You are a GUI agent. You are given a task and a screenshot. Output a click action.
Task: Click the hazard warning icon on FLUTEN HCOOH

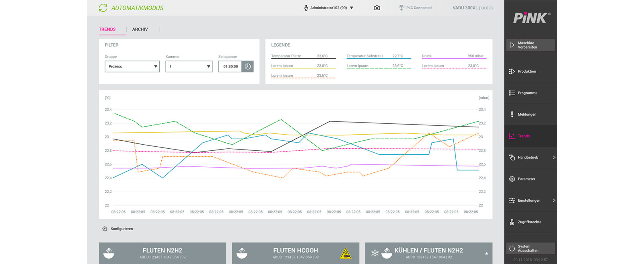click(346, 254)
